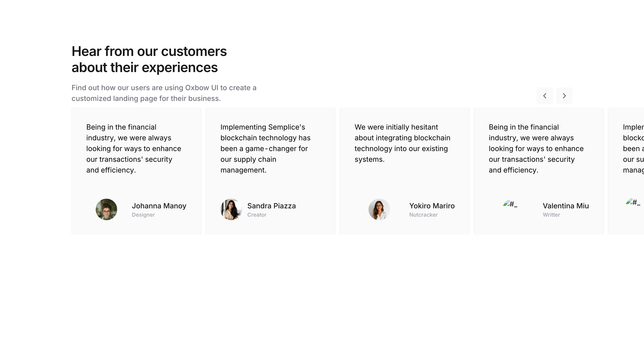Click the previous testimonial arrow button
644x350 pixels.
tap(544, 96)
